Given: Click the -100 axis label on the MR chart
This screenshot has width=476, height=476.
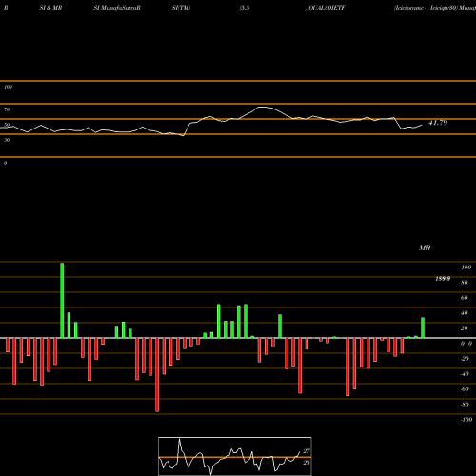Looking at the screenshot, I should click(466, 420).
